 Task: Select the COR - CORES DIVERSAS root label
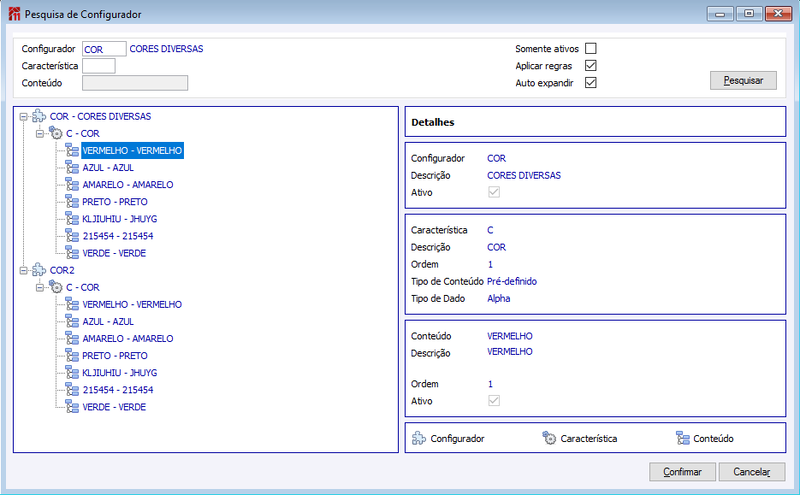(x=100, y=116)
